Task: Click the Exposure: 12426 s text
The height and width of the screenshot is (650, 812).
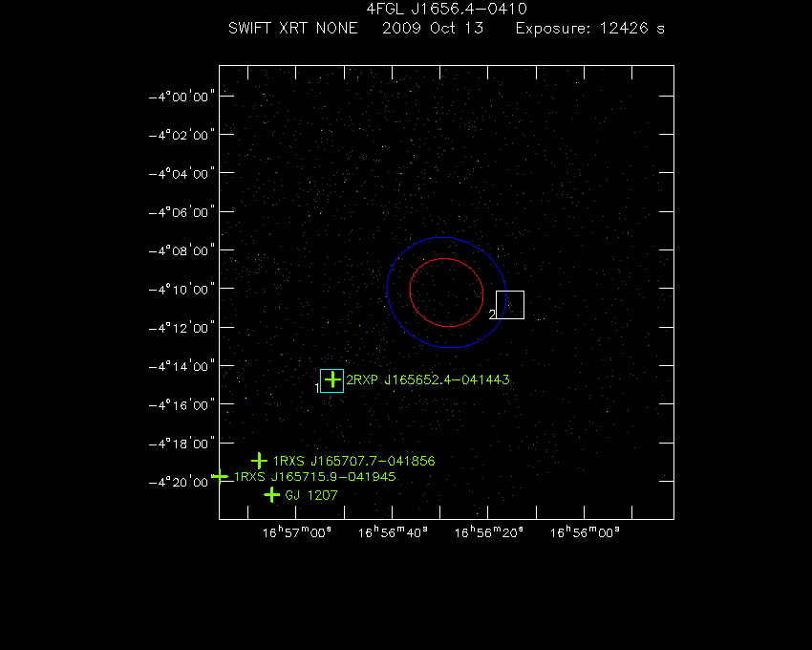Action: coord(589,28)
